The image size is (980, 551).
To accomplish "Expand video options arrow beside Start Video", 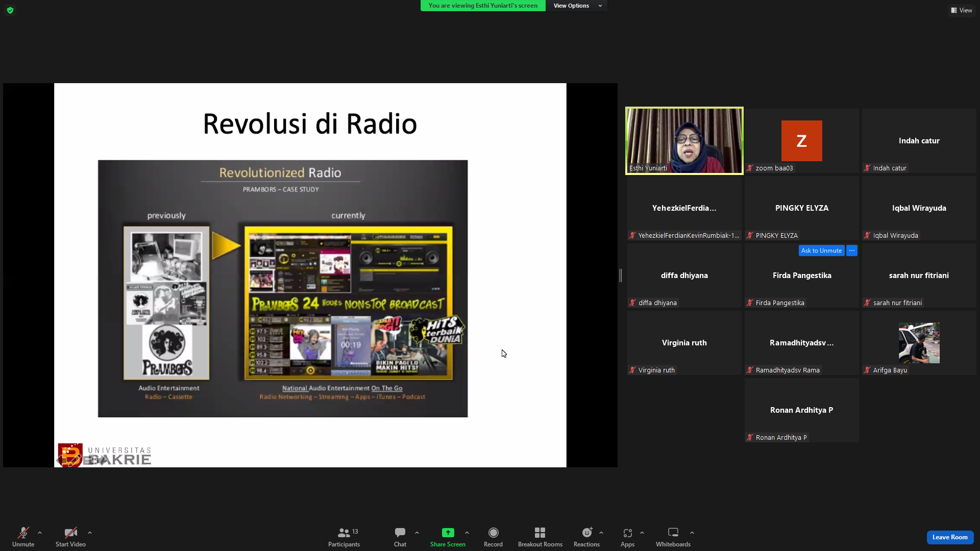I will [x=90, y=533].
